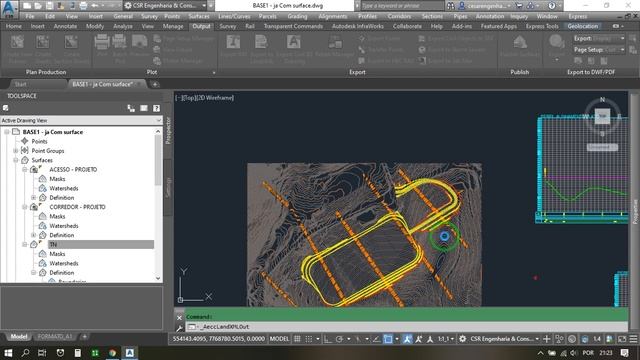Click the Clean Screen icon in status bar
This screenshot has height=360, width=640.
coord(622,339)
